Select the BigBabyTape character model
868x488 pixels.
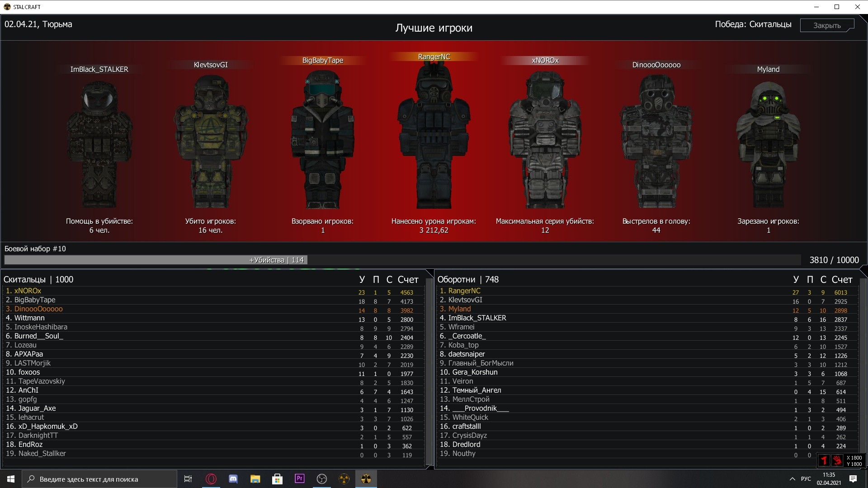(x=322, y=140)
